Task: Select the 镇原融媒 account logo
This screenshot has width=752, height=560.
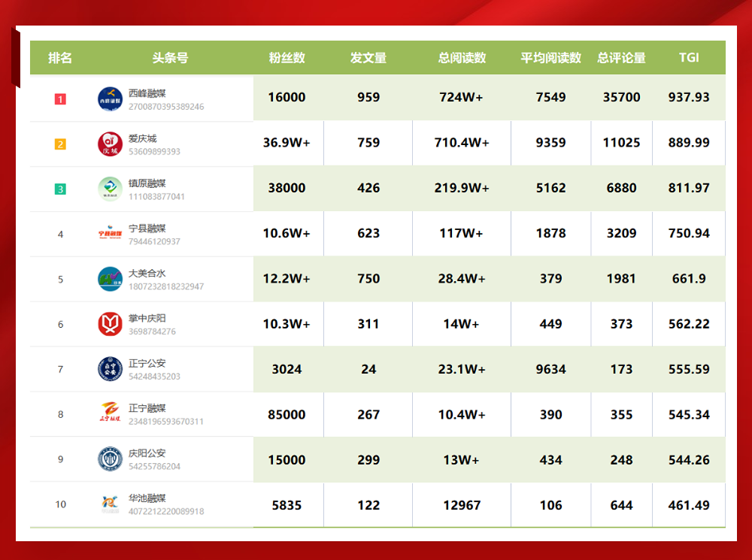Action: click(x=110, y=189)
